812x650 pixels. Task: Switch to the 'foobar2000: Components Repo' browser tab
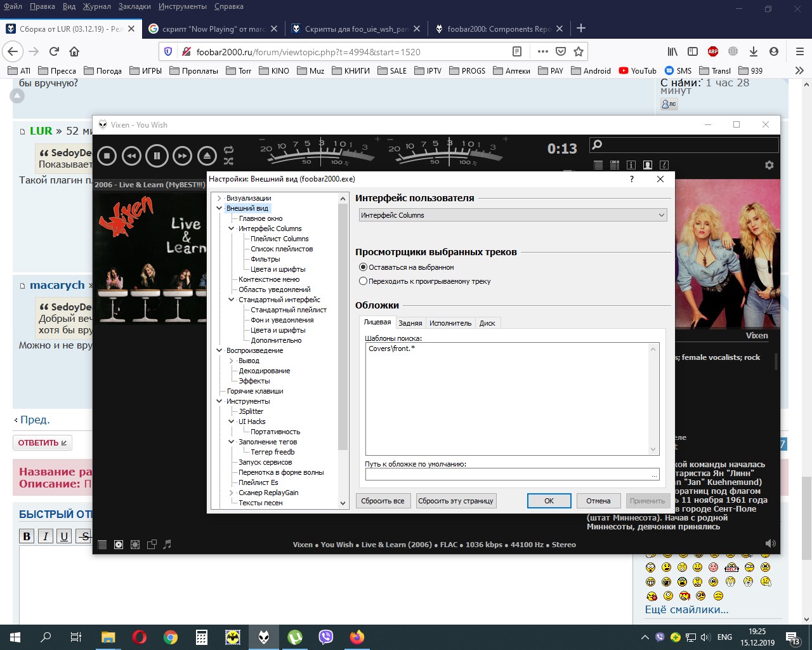coord(499,29)
